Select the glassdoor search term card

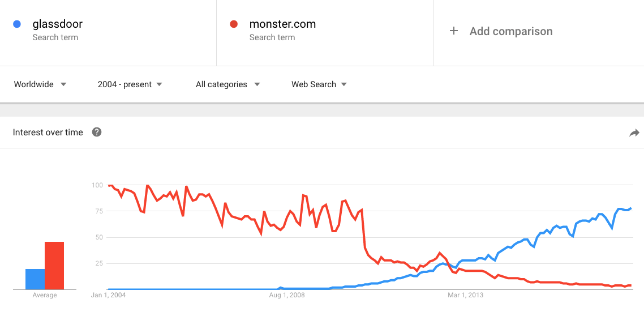click(108, 32)
